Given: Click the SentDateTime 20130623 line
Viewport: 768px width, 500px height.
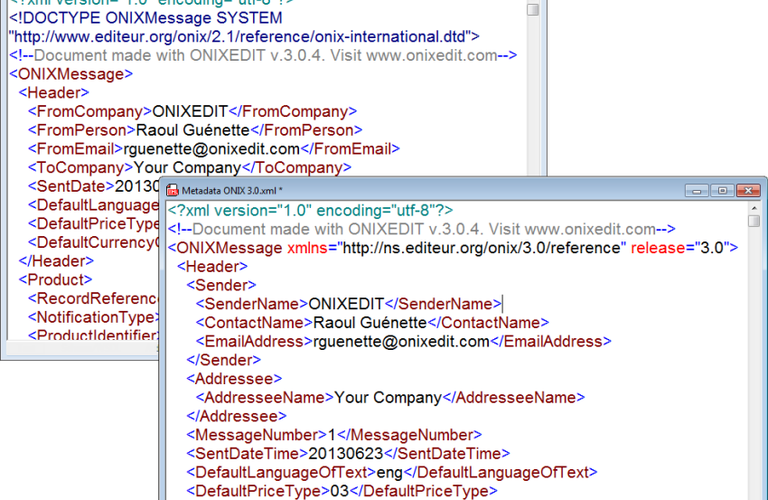Looking at the screenshot, I should point(348,453).
